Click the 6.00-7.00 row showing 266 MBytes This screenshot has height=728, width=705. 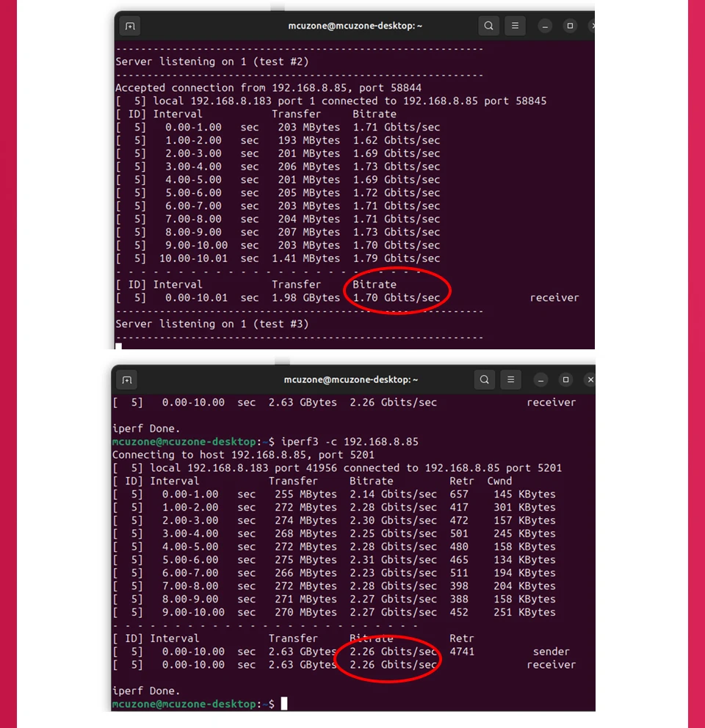tap(333, 573)
